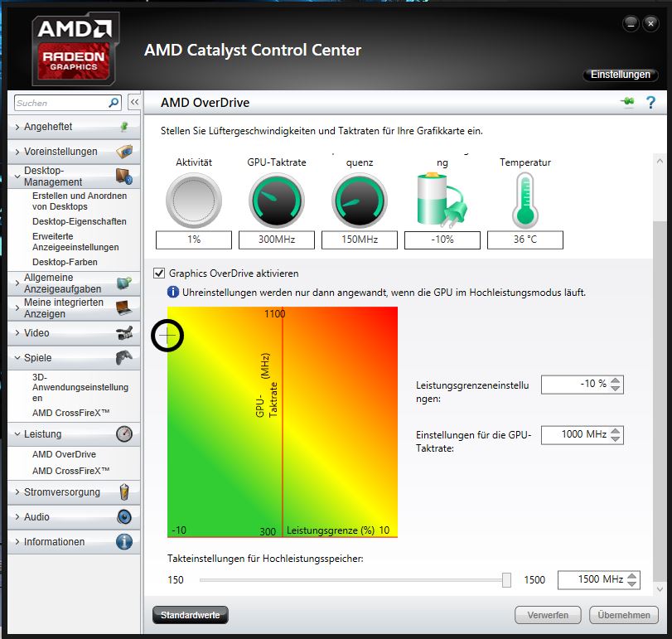Click the blue info icon next to Uhreinstellungen
Screen dimensions: 672x639
point(172,293)
